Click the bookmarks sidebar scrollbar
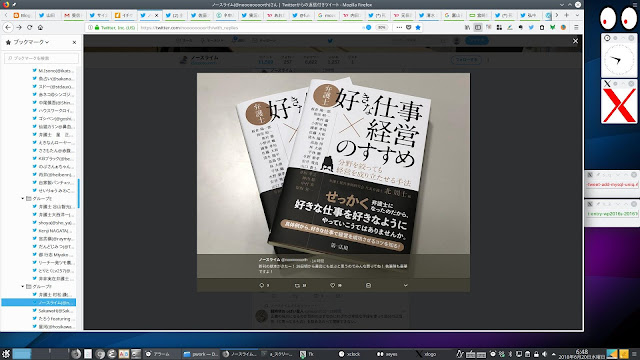 (x=78, y=193)
